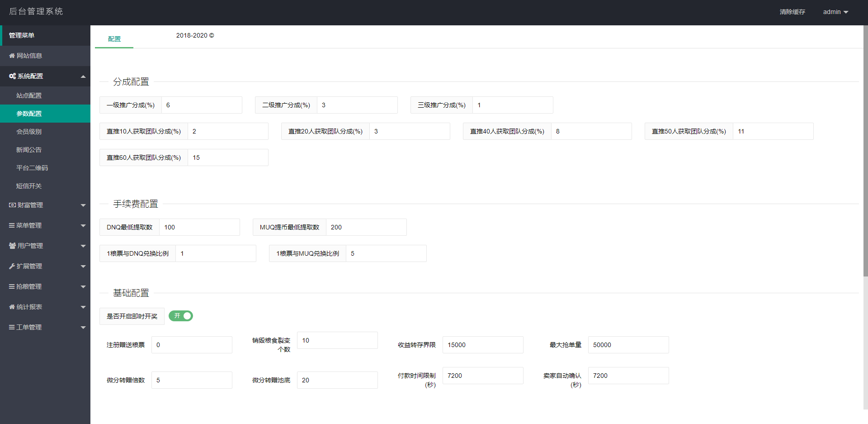Expand the 用户管理 submenu arrow
The width and height of the screenshot is (868, 424).
click(83, 246)
